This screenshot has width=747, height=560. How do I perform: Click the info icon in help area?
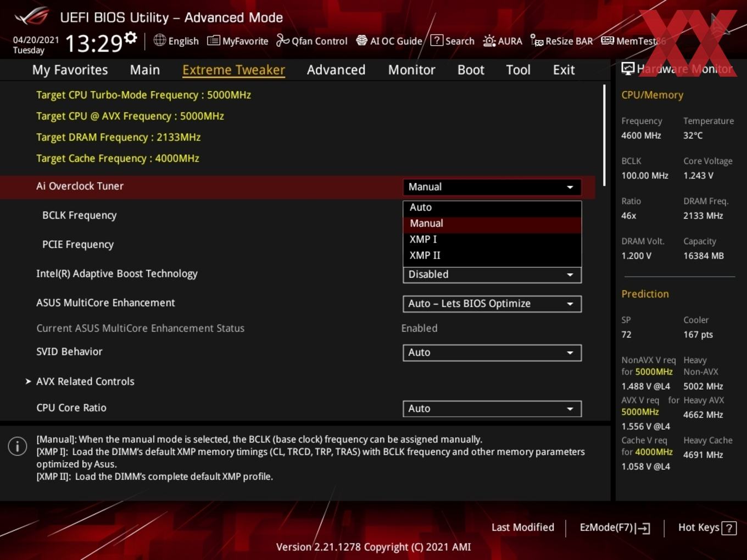click(18, 446)
